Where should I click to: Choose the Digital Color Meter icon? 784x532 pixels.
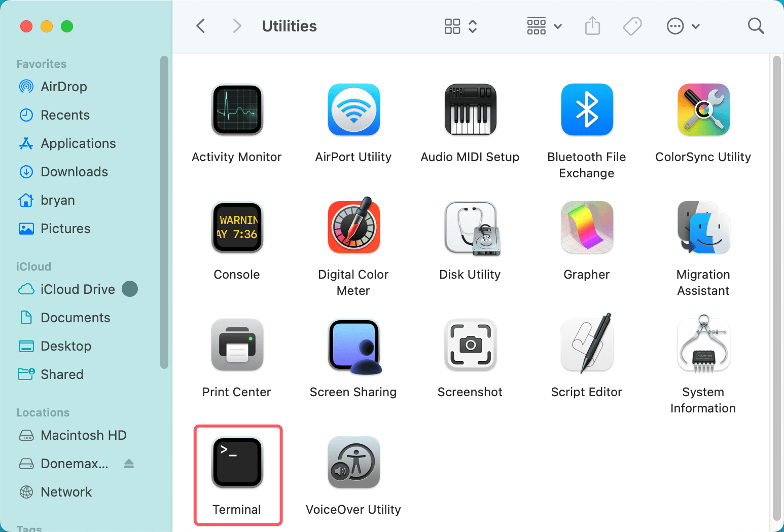coord(354,225)
